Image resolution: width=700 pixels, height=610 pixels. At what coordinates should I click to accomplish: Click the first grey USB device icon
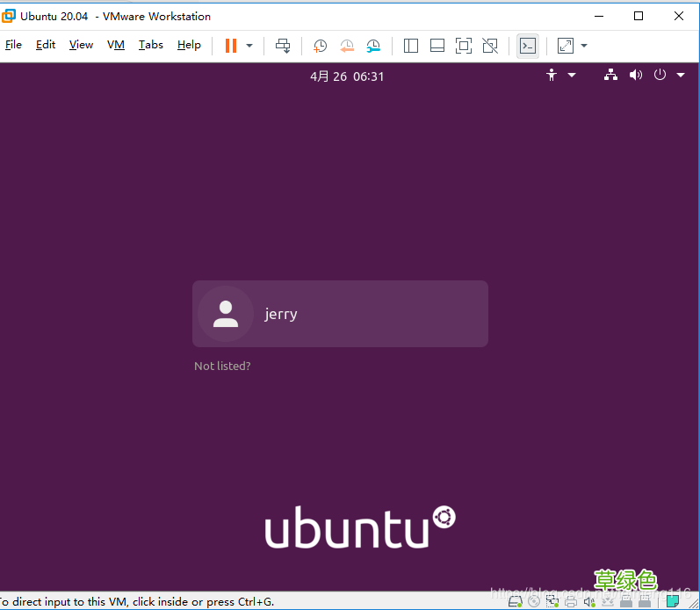[x=626, y=601]
